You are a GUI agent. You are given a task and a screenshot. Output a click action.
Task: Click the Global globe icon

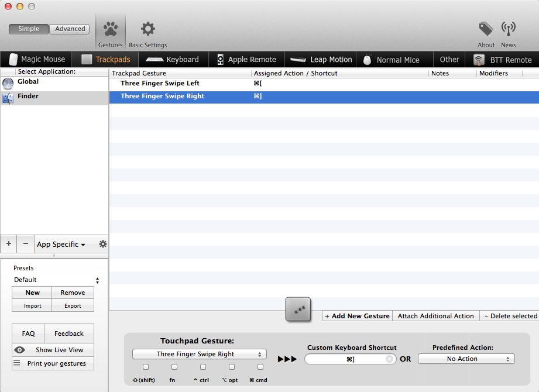[8, 84]
